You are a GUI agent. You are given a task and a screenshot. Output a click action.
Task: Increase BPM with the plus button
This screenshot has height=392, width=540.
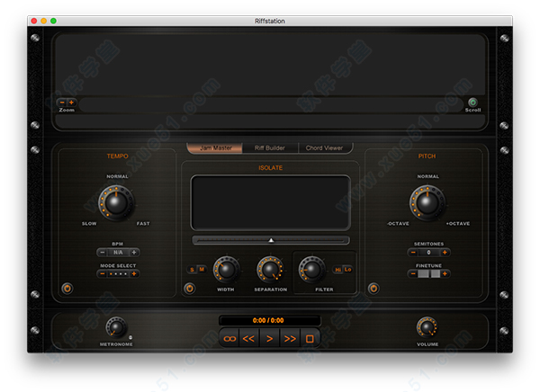134,253
